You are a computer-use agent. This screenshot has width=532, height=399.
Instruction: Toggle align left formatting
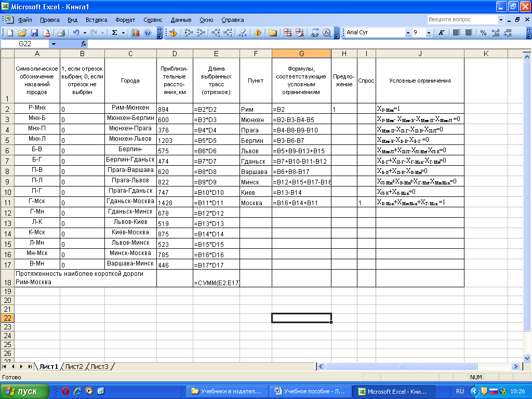(457, 33)
